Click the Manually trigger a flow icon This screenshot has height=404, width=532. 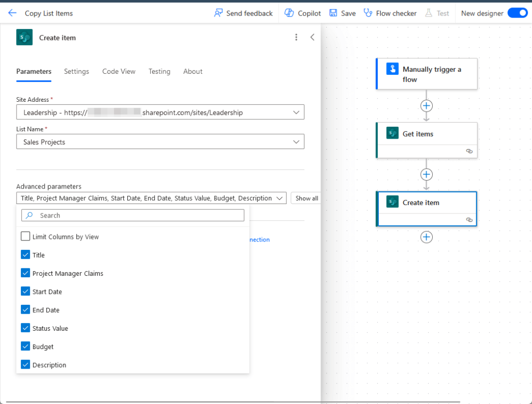click(x=392, y=69)
